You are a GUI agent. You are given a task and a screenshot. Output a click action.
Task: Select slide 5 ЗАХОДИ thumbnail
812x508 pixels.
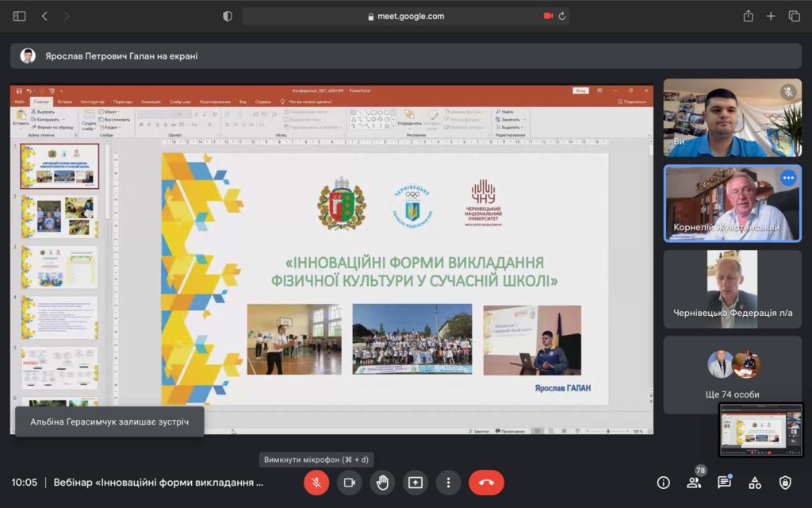(x=59, y=368)
